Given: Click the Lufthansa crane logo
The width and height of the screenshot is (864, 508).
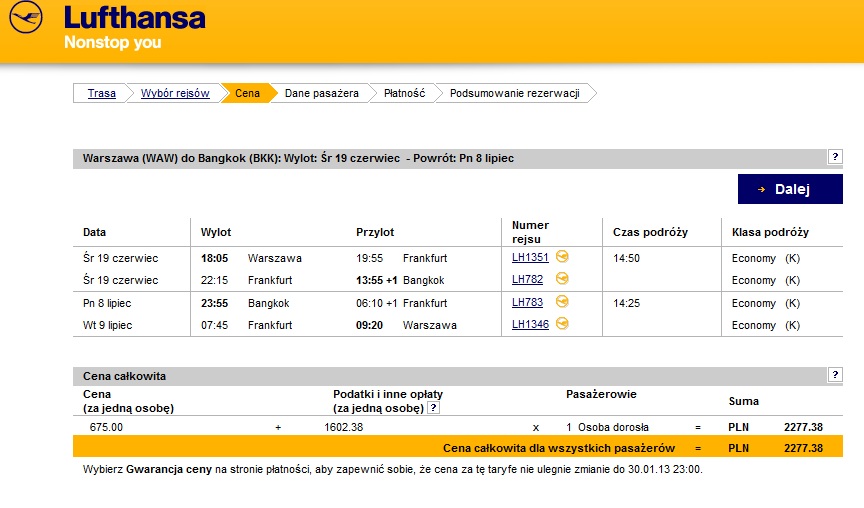Looking at the screenshot, I should pos(25,17).
